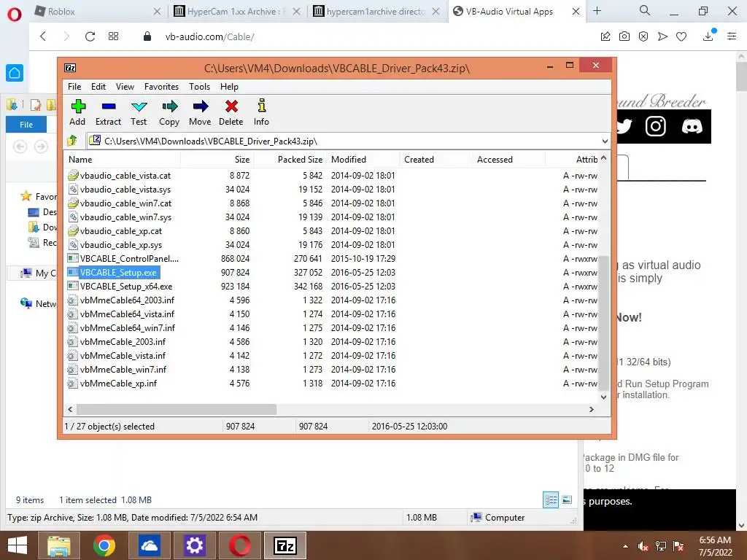Screen dimensions: 747x560
Task: Select vbMmeCable64_2003.inf file
Action: (x=127, y=300)
